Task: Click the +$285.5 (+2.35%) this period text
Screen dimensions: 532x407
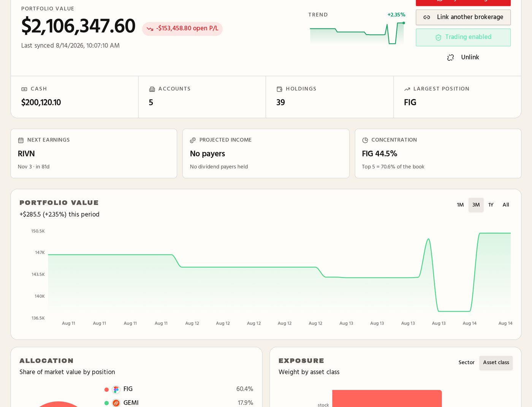Action: [59, 214]
